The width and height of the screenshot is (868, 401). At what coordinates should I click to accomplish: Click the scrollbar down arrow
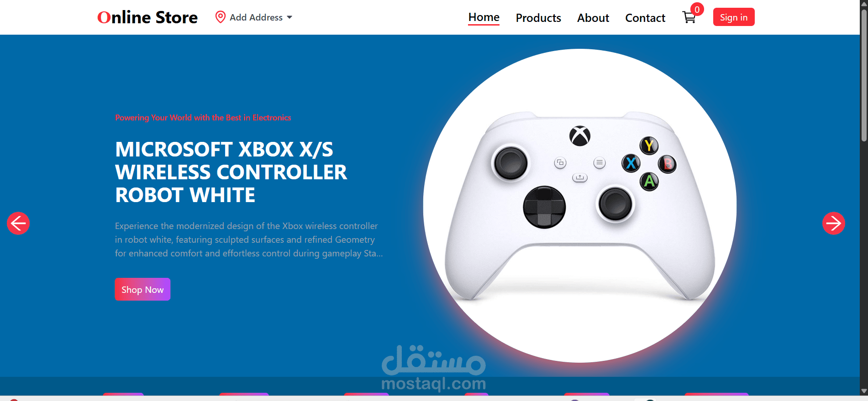[x=864, y=391]
